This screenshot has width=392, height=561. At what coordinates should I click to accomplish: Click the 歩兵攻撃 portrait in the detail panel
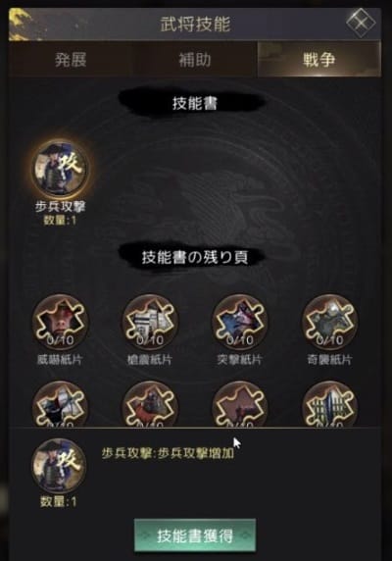click(x=59, y=466)
